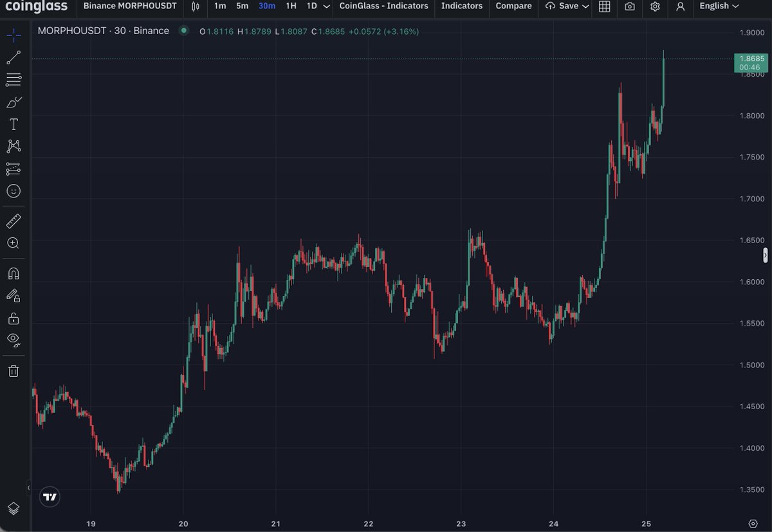772x532 pixels.
Task: Open chart settings gear
Action: click(655, 7)
